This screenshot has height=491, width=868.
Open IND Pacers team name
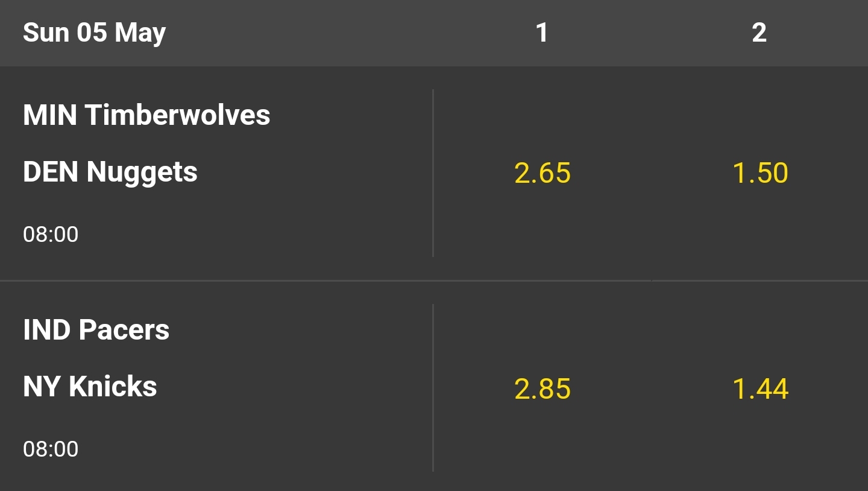click(x=96, y=330)
